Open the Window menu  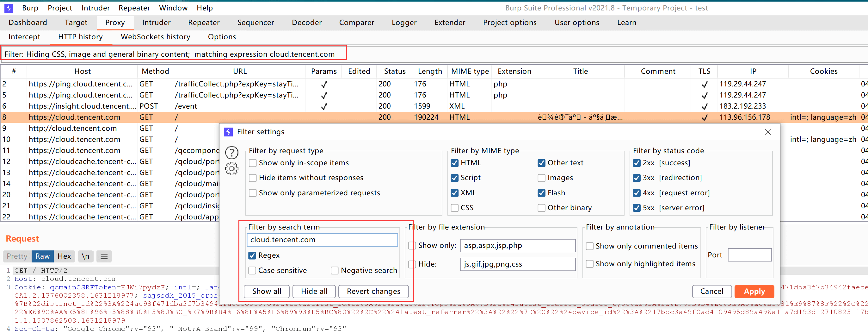(173, 8)
